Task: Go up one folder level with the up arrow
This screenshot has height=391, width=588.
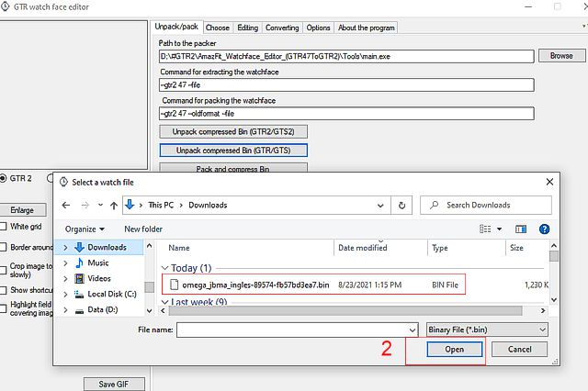Action: [114, 206]
